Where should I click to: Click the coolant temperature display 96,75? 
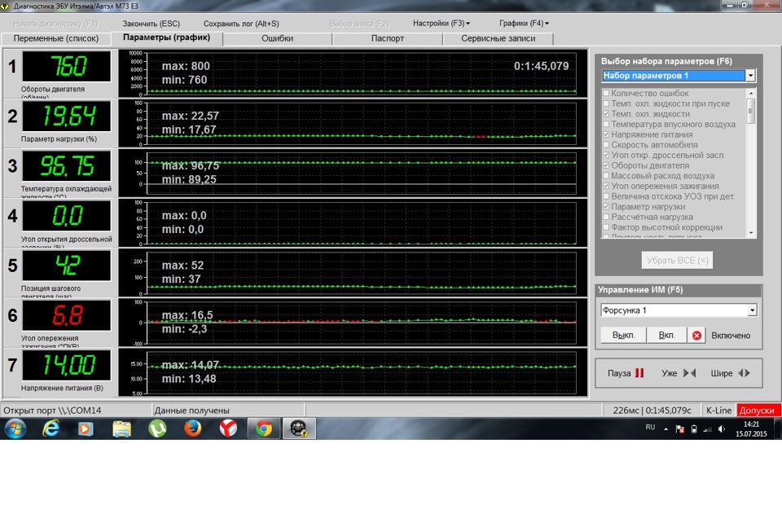(x=67, y=166)
